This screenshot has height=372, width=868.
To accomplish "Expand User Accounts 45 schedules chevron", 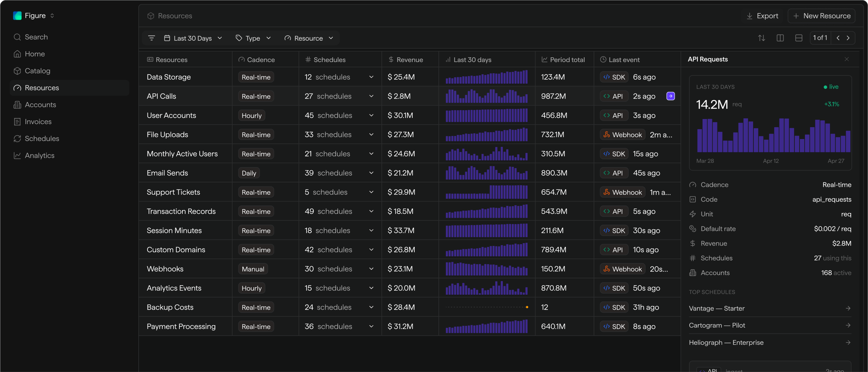I will coord(371,115).
